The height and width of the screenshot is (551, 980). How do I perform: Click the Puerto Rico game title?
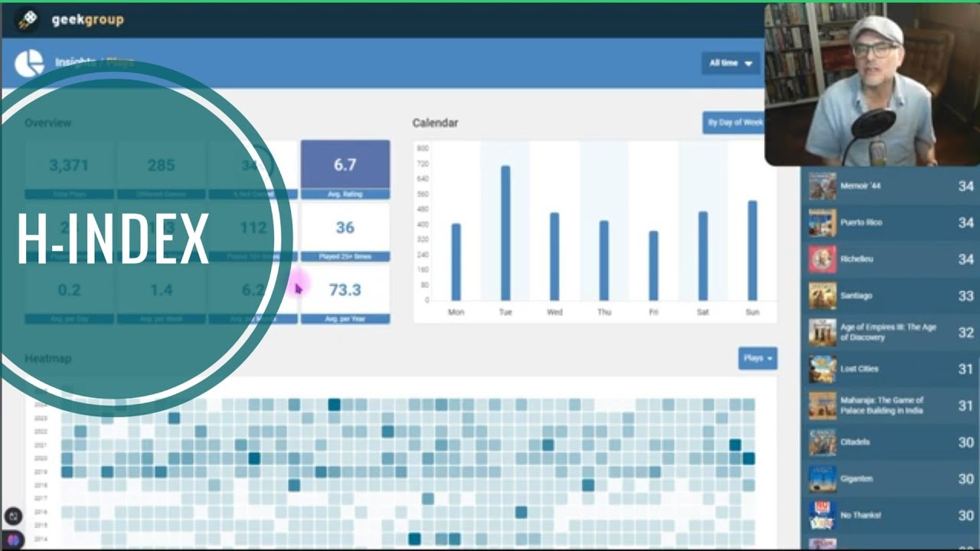[x=861, y=223]
